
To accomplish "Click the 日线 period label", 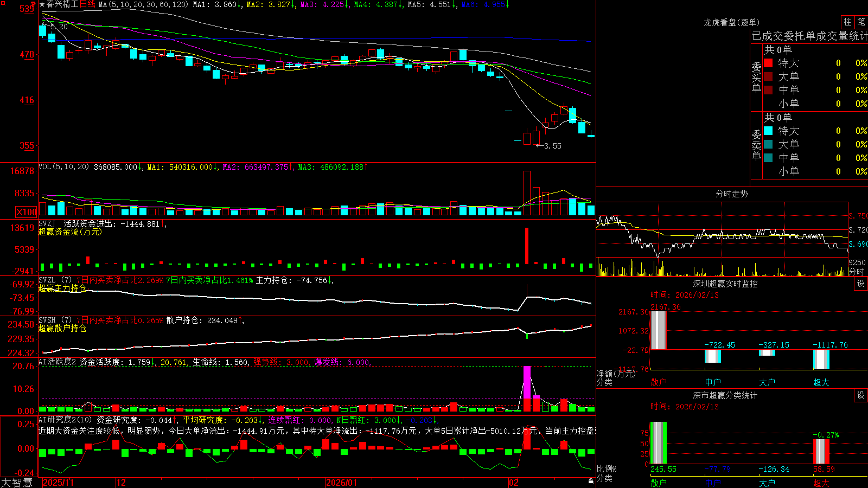I will [87, 4].
